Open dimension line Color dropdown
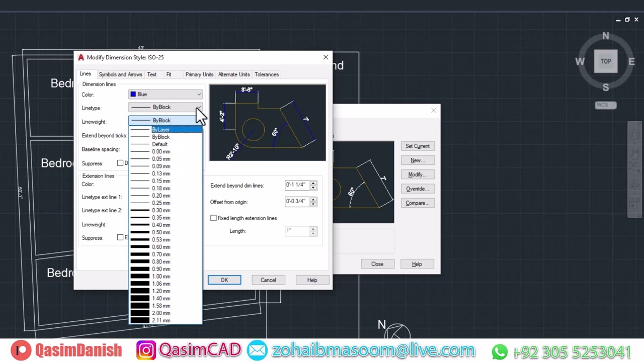Viewport: 644px width, 362px height. pos(166,94)
